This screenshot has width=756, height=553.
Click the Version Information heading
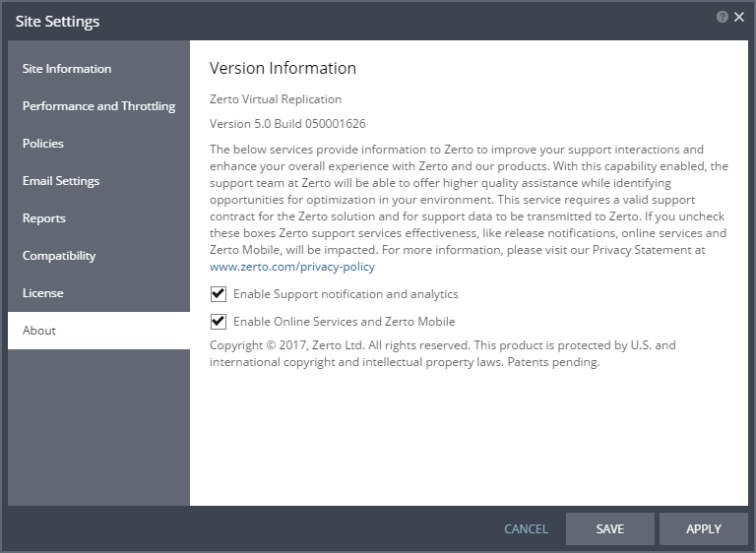283,69
